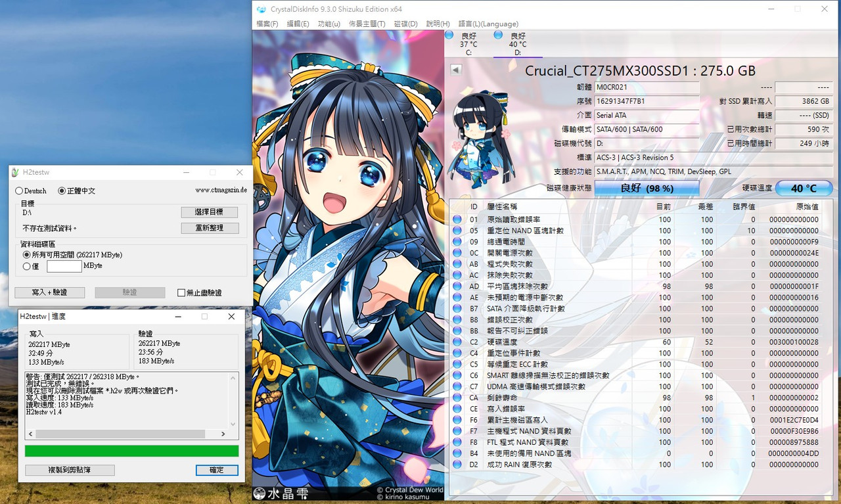
Task: Click the status orb for ID 09 總通電時間
Action: (457, 242)
